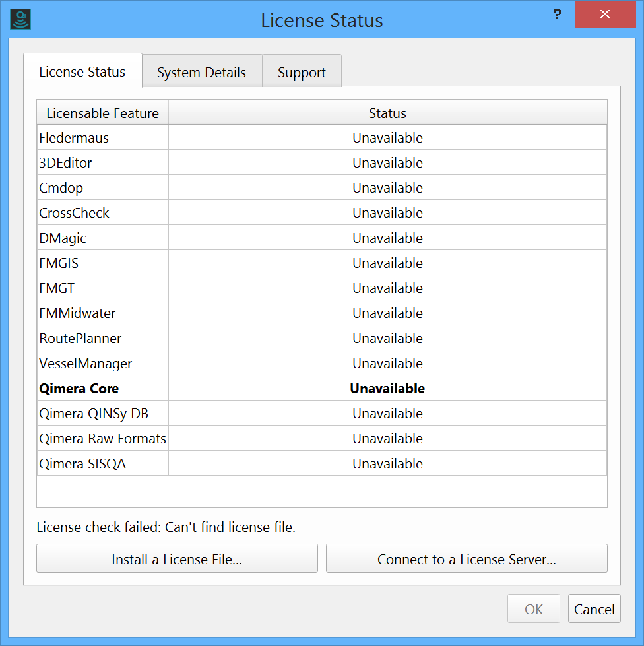The height and width of the screenshot is (646, 644).
Task: Click Unavailable status for Fledermaus
Action: click(388, 138)
